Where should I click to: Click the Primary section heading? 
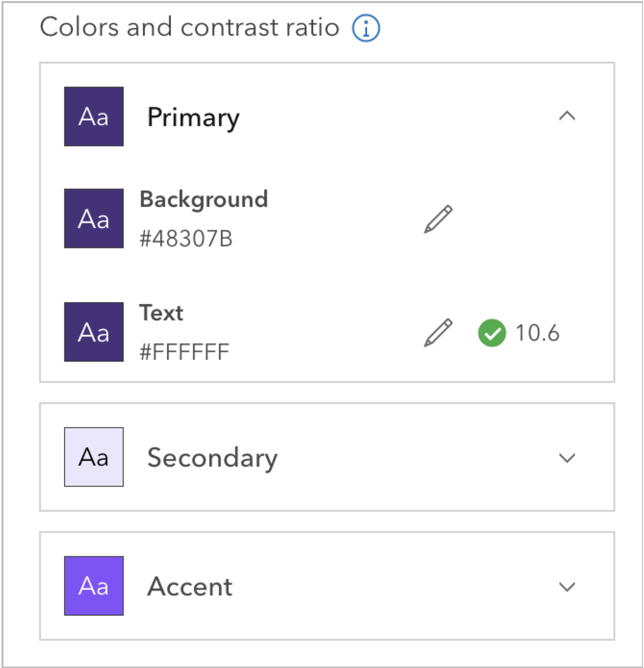[x=193, y=117]
